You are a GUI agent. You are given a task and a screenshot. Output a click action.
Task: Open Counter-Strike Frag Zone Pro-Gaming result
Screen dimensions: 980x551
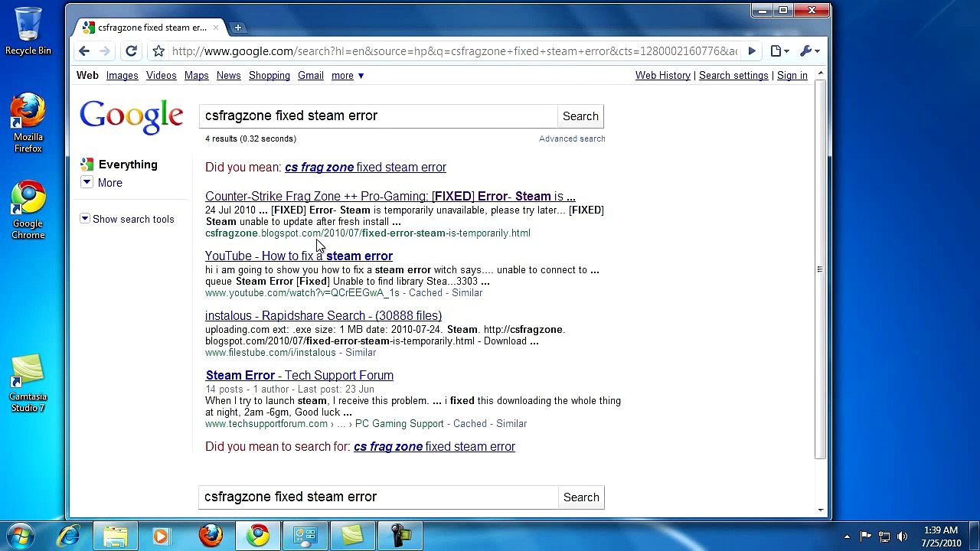click(390, 197)
